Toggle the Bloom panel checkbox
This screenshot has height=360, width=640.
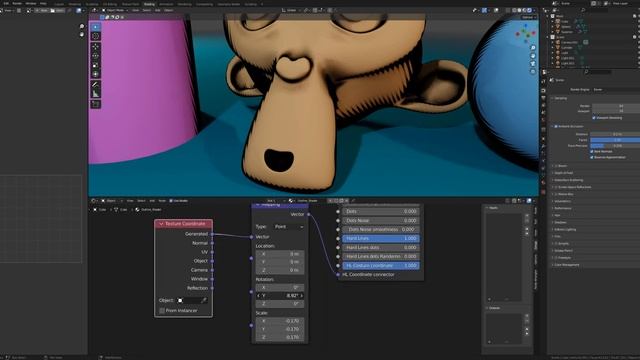(556, 166)
